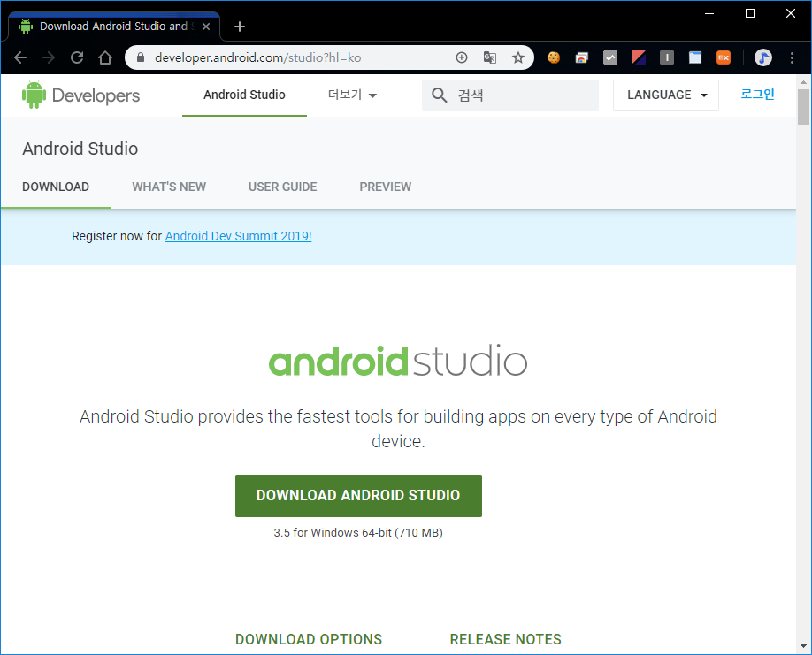Screen dimensions: 812x655
Task: Open a new browser tab
Action: tap(239, 27)
